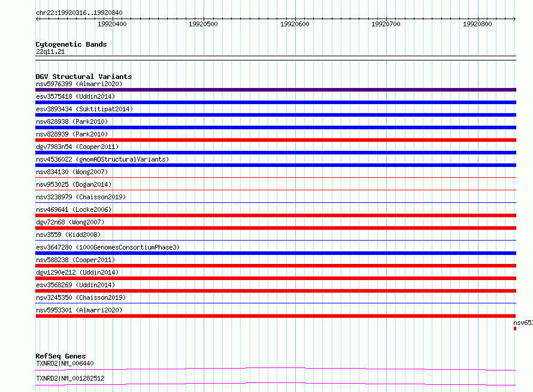533x392 pixels.
Task: Select the red bar under nsv588238
Action: pyautogui.click(x=275, y=266)
